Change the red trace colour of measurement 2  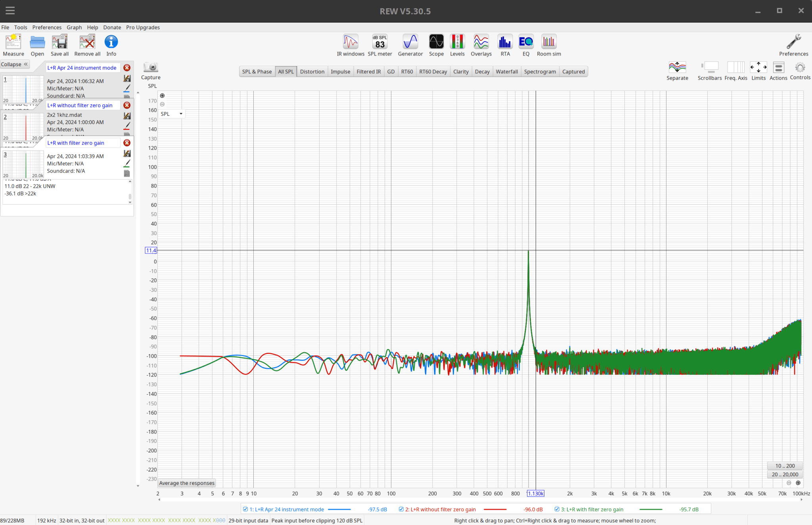point(127,126)
